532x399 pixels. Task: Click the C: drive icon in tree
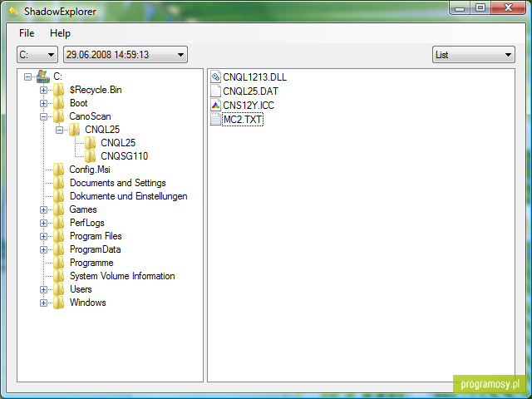42,76
